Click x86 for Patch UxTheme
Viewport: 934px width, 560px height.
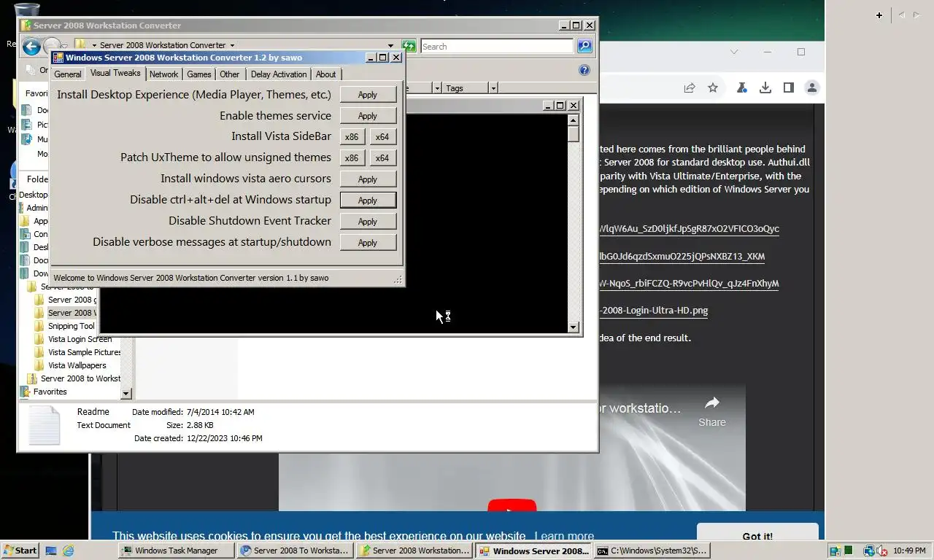(x=352, y=158)
